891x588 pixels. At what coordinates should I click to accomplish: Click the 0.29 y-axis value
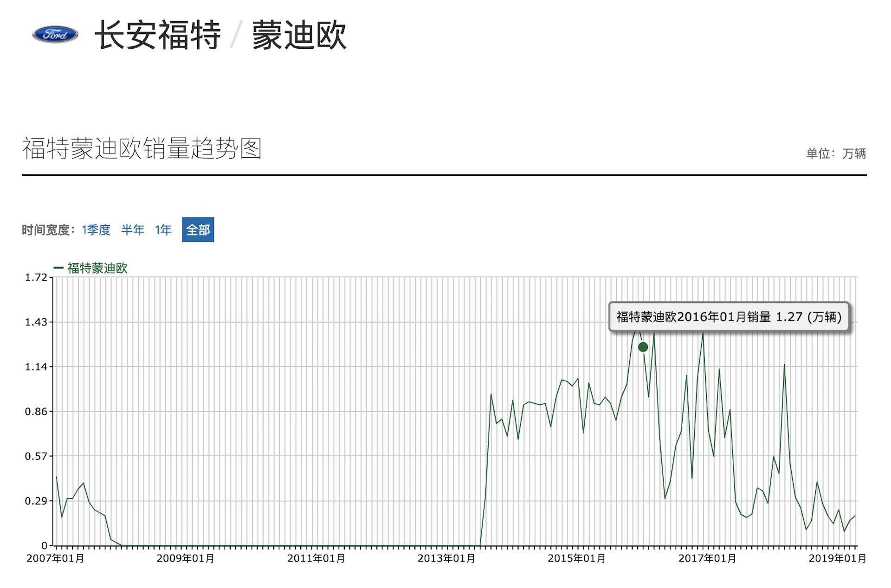pos(36,501)
